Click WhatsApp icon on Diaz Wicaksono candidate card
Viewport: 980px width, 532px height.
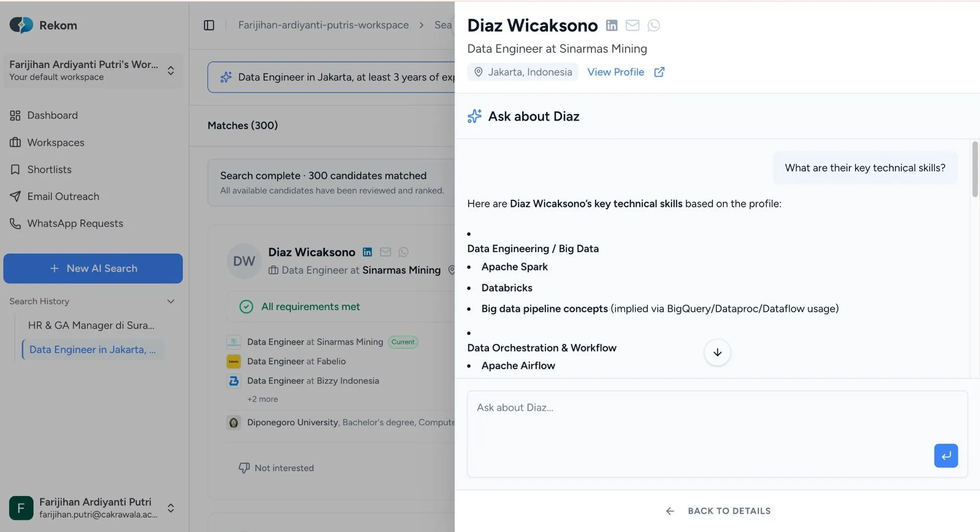(404, 252)
